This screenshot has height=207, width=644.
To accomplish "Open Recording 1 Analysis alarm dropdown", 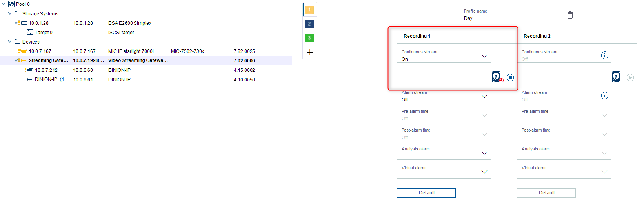I will 484,153.
